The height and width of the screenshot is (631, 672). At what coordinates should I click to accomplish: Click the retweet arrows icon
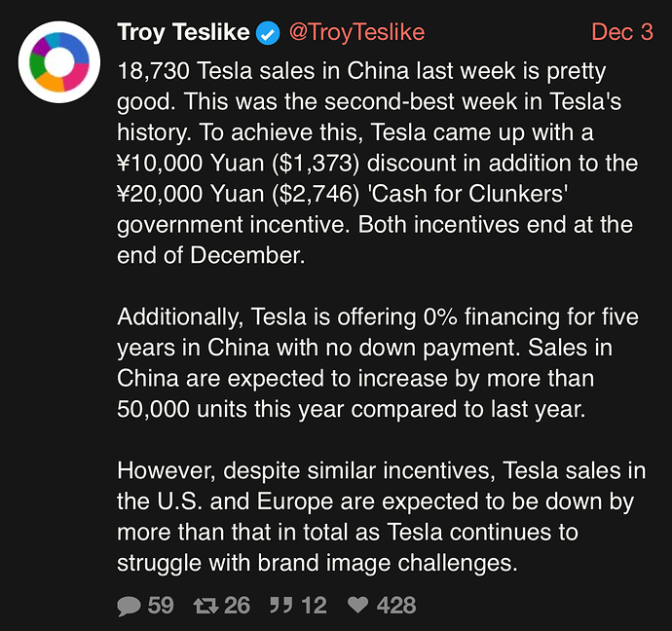206,606
